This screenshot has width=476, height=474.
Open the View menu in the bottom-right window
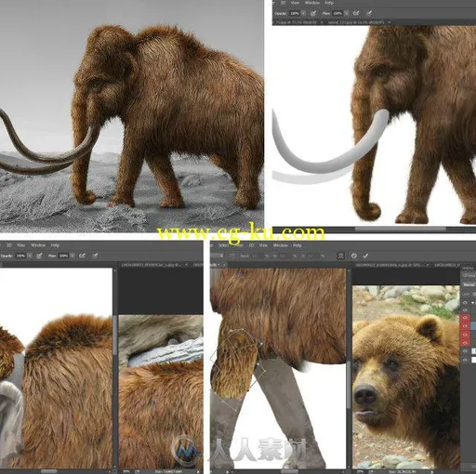(x=263, y=245)
